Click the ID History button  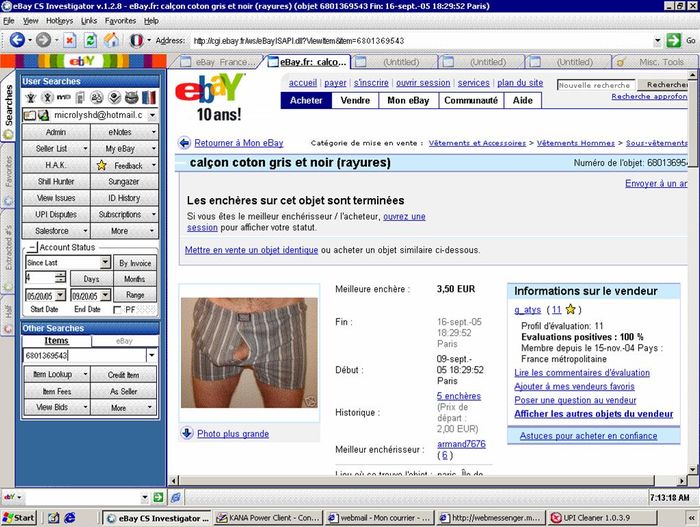(x=124, y=198)
